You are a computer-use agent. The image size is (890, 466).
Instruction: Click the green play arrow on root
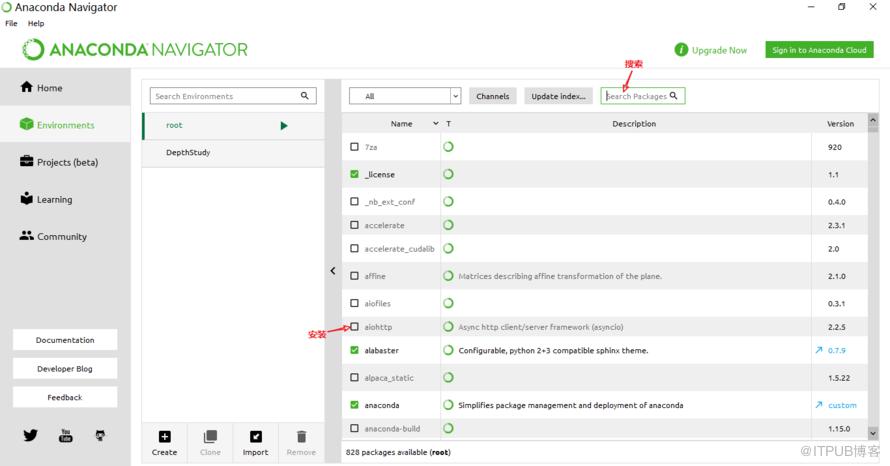pos(284,125)
